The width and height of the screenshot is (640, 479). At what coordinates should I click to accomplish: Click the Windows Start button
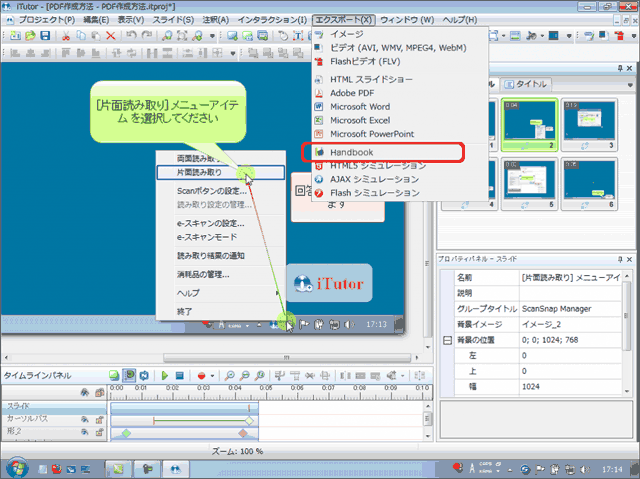[x=18, y=466]
